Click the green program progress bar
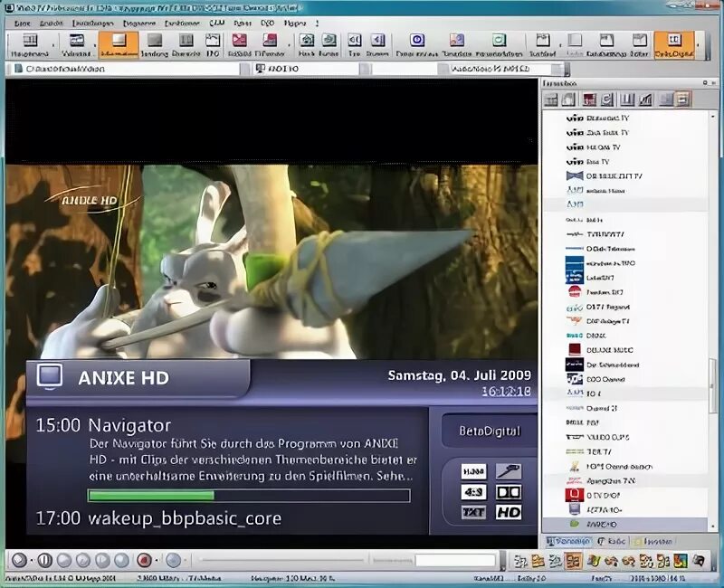Screen dimensions: 724x588 249,496
